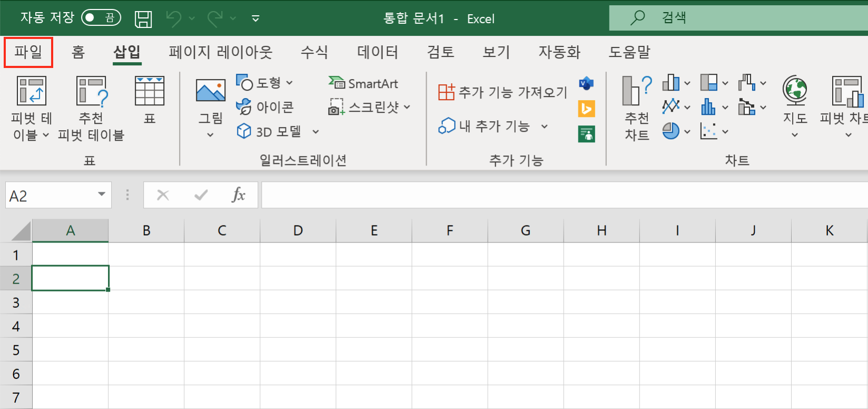Screen dimensions: 868x409
Task: Switch to the 자동화 (Automate) tab
Action: 559,52
